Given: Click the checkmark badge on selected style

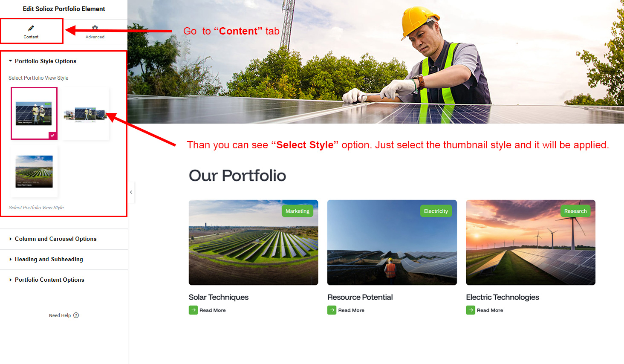Looking at the screenshot, I should click(x=52, y=135).
